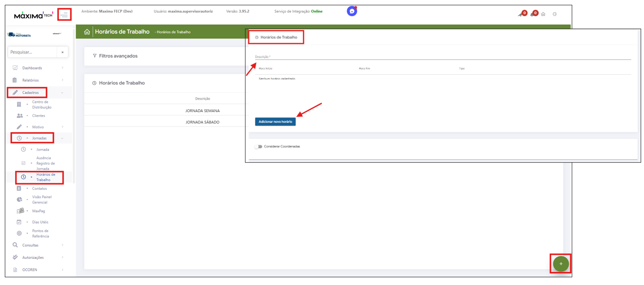Open the Relatórios menu item
Viewport: 644px width, 285px height.
click(30, 80)
